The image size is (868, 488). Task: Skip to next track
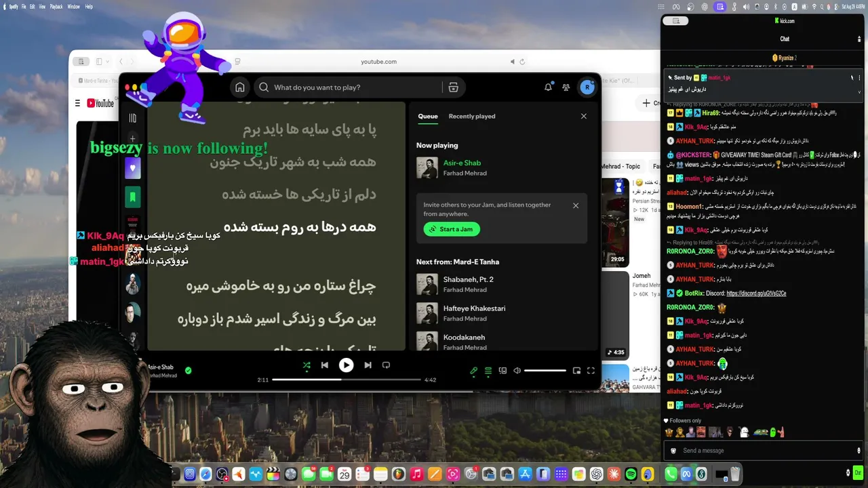[x=368, y=365]
